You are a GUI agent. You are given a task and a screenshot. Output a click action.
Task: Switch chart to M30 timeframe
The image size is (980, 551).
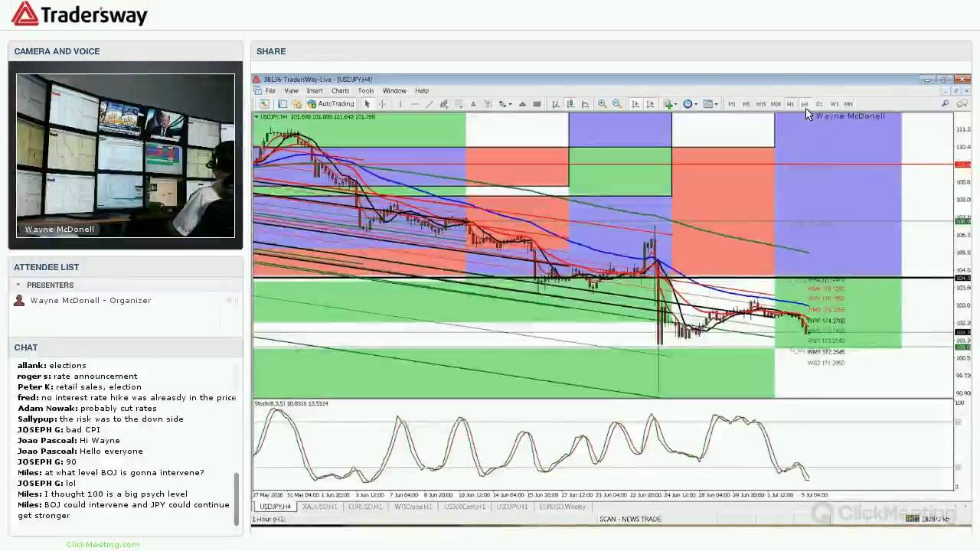pos(776,104)
